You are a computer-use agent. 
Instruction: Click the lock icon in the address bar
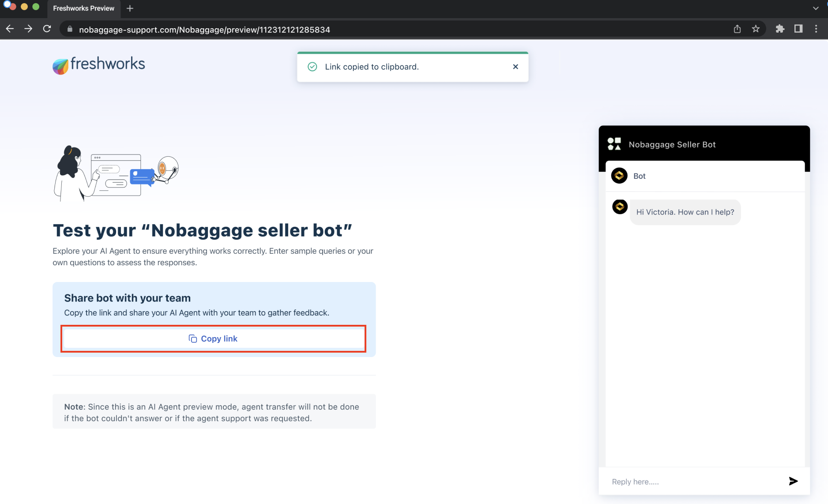(70, 30)
